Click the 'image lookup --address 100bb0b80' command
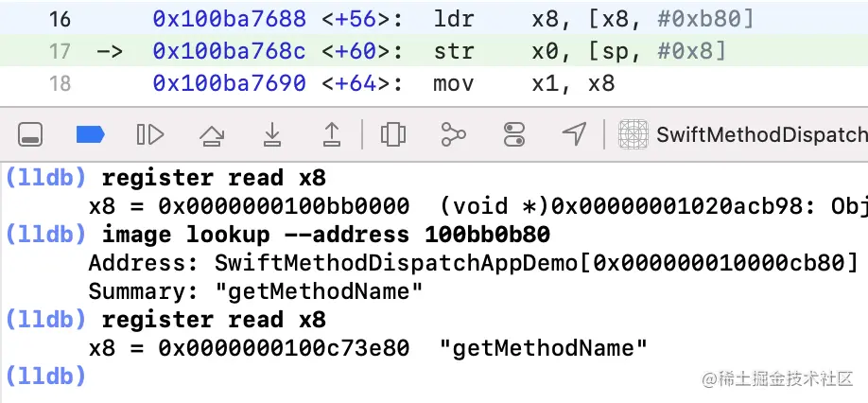This screenshot has width=868, height=403. (326, 235)
